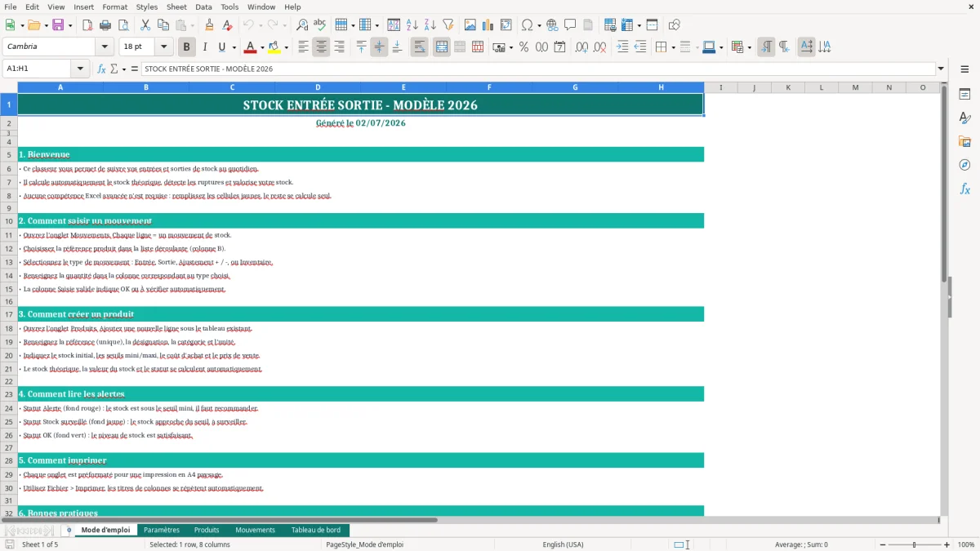Open the Data menu
Screen dimensions: 980x551
(x=203, y=7)
